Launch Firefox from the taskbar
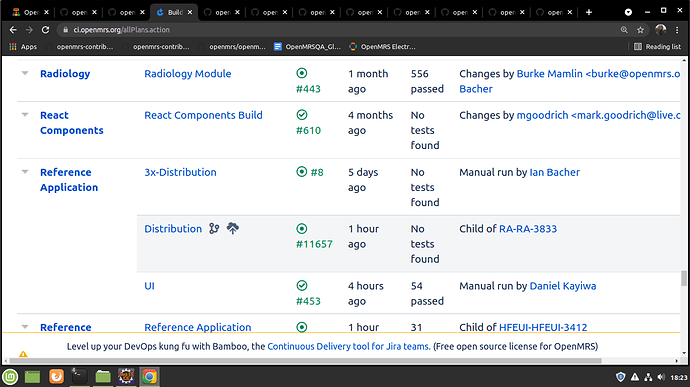 [x=56, y=376]
